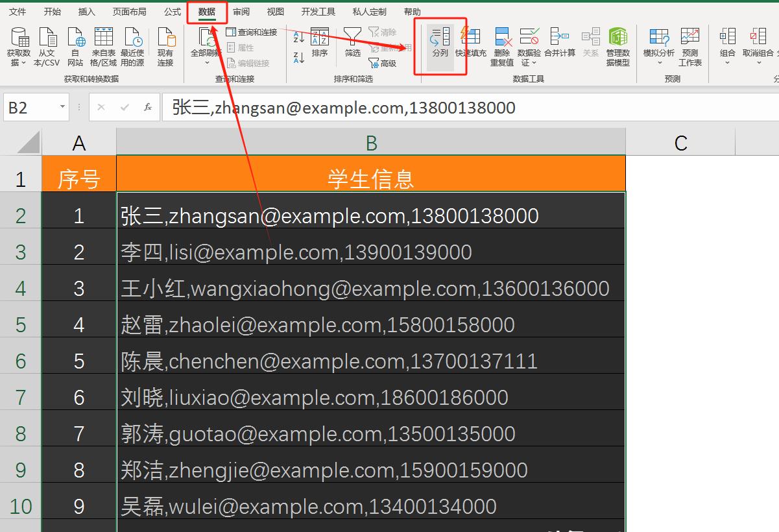Switch to 开始 (Home) tab
This screenshot has height=532, width=779.
click(52, 12)
